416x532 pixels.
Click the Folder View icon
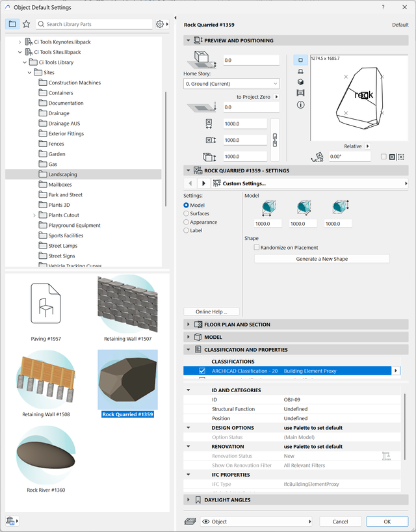(x=12, y=24)
